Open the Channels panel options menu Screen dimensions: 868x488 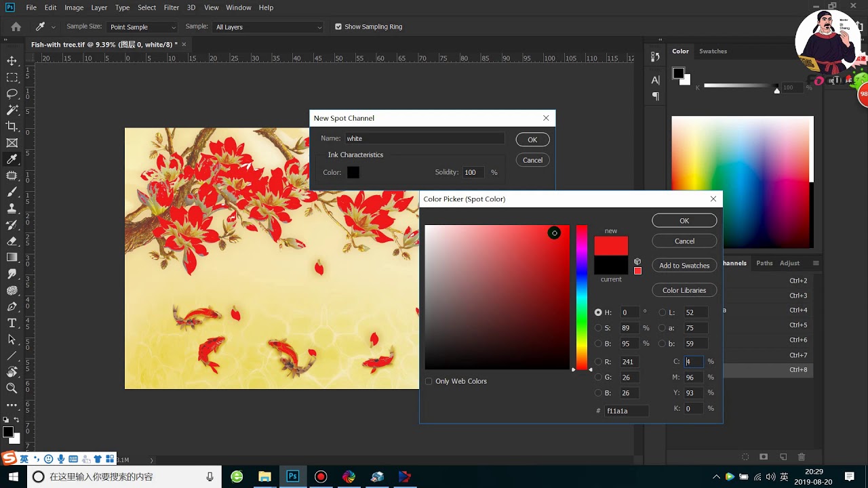pyautogui.click(x=816, y=263)
